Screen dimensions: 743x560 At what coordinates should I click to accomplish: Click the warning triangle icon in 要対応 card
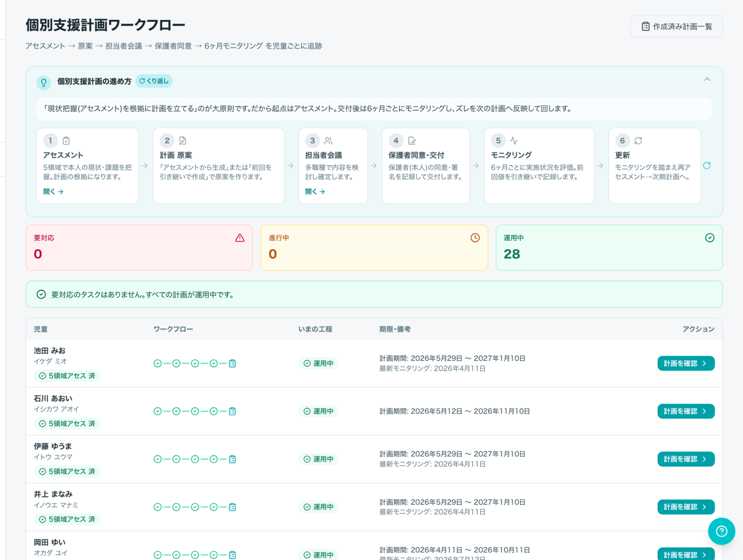click(x=240, y=237)
